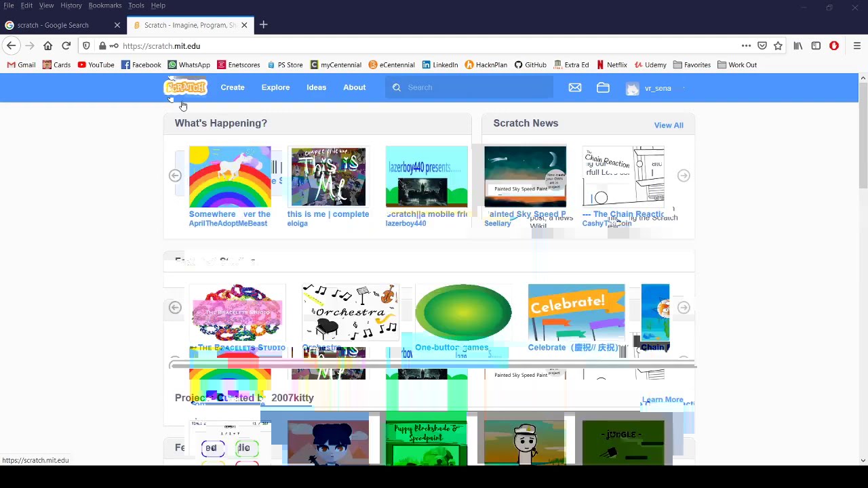
Task: Open the Celebrate! studio thumbnail
Action: click(576, 312)
